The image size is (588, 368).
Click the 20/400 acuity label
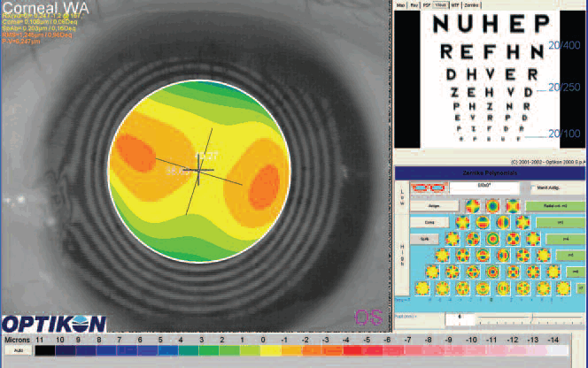(x=564, y=45)
